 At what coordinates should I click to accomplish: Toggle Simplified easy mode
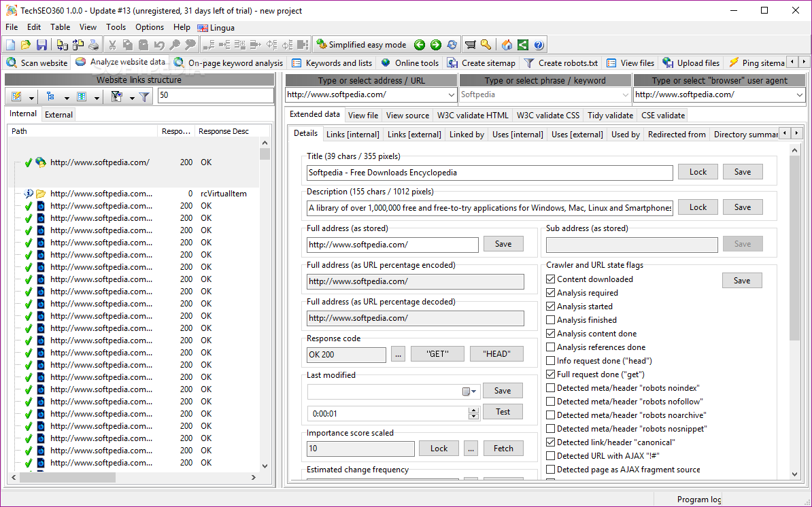[x=362, y=45]
